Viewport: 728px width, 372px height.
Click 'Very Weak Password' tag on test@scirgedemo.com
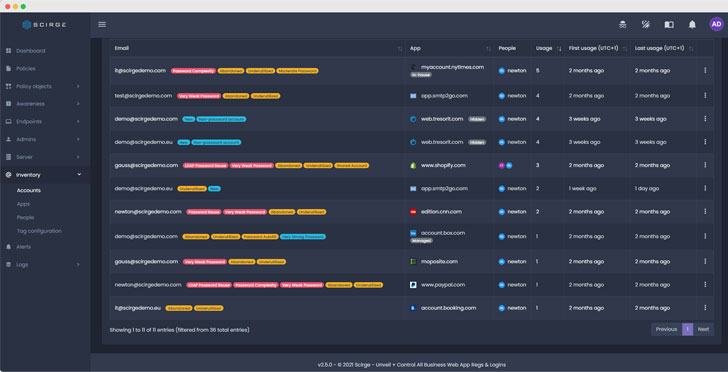coord(199,96)
